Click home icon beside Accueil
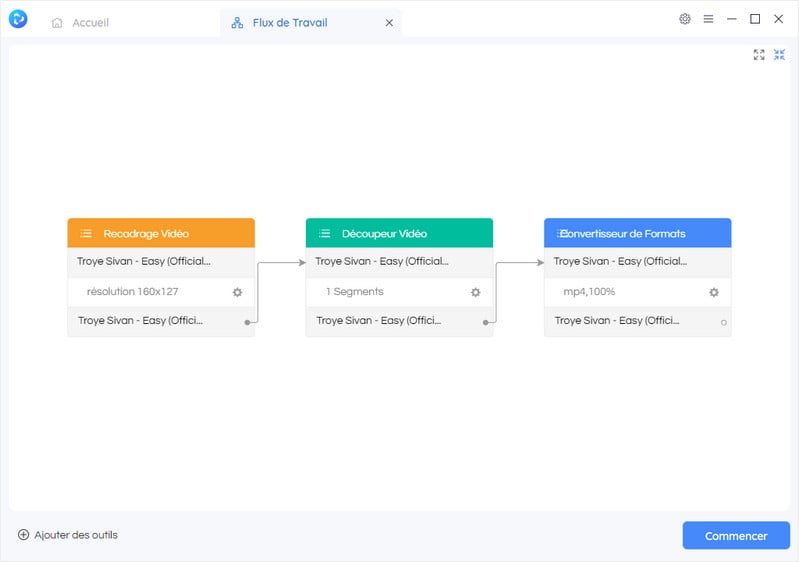Screen dimensions: 799x562 (57, 23)
